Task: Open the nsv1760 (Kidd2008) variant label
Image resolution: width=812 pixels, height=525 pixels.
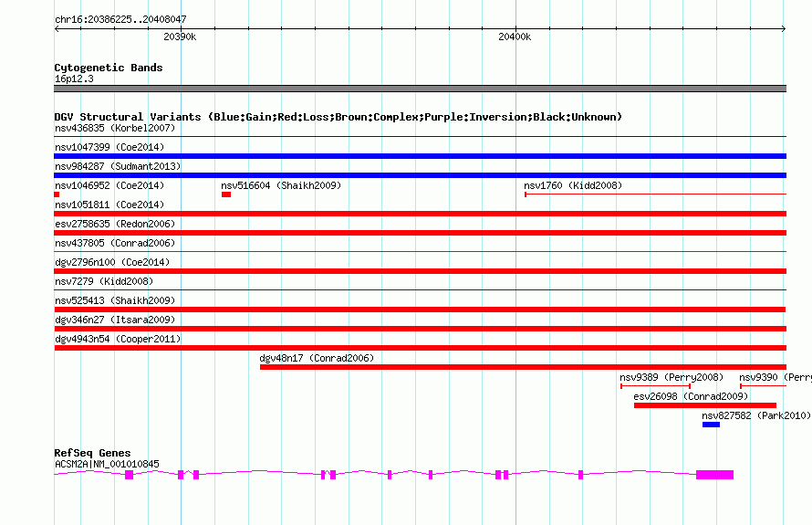Action: point(573,185)
